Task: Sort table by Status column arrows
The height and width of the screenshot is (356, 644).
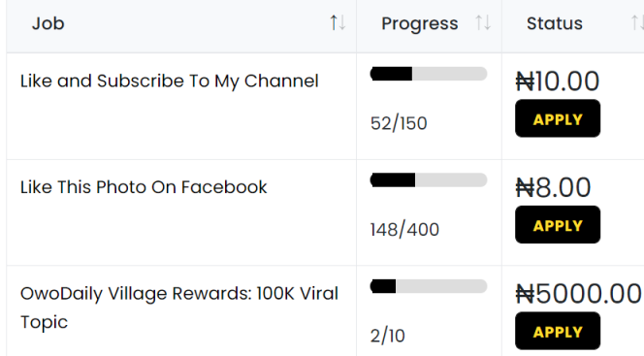Action: 637,22
